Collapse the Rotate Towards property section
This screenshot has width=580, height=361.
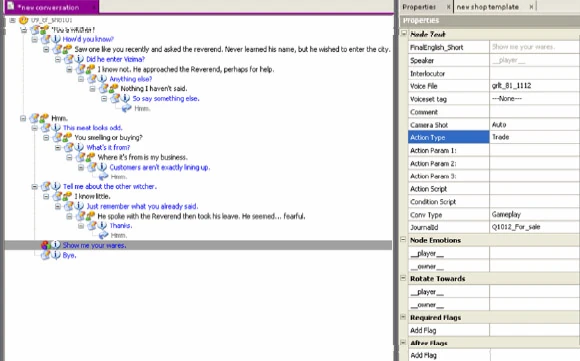(403, 278)
